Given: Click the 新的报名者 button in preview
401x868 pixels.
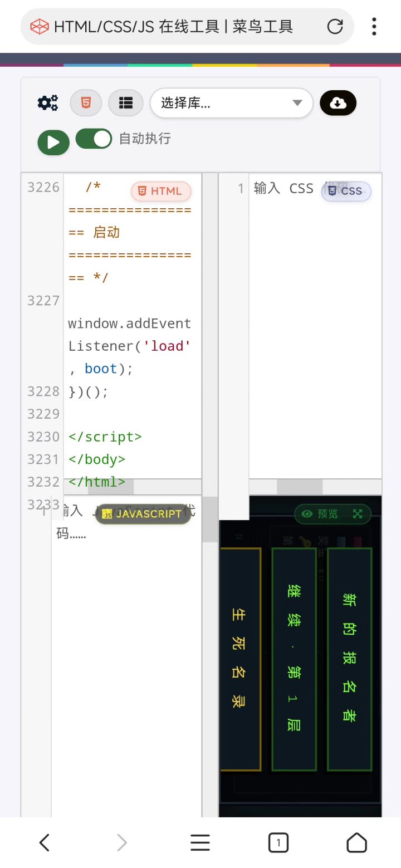Looking at the screenshot, I should pyautogui.click(x=349, y=659).
